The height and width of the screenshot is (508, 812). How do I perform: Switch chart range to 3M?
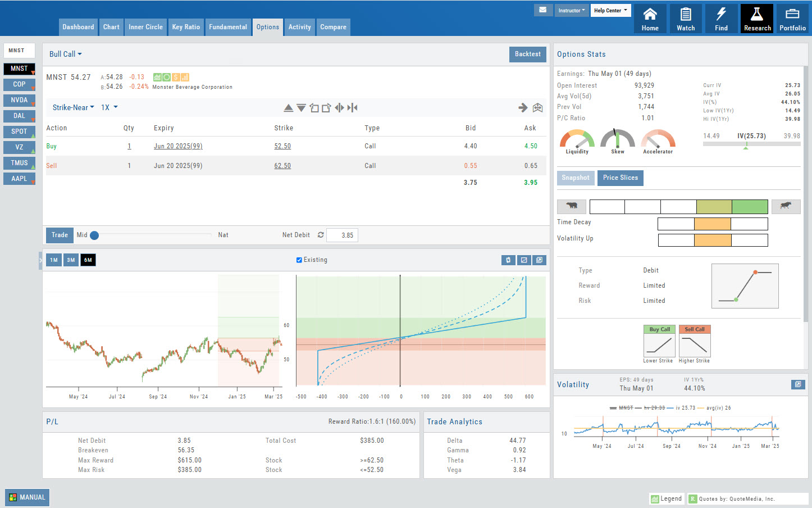coord(71,260)
